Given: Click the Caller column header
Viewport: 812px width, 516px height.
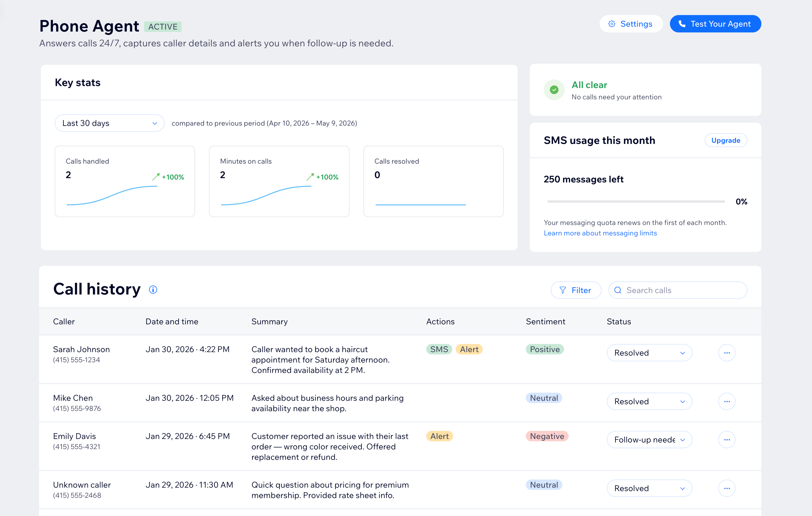Looking at the screenshot, I should point(64,322).
